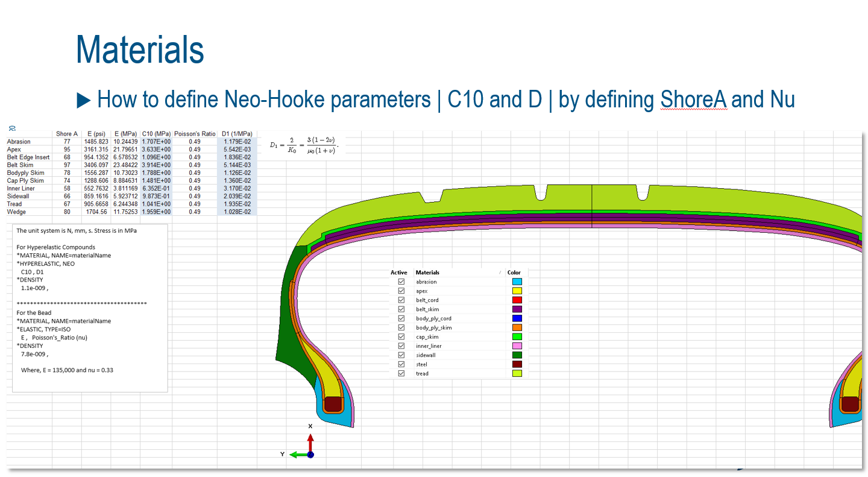
Task: Toggle the belt_cord Active checkbox
Action: click(x=401, y=300)
